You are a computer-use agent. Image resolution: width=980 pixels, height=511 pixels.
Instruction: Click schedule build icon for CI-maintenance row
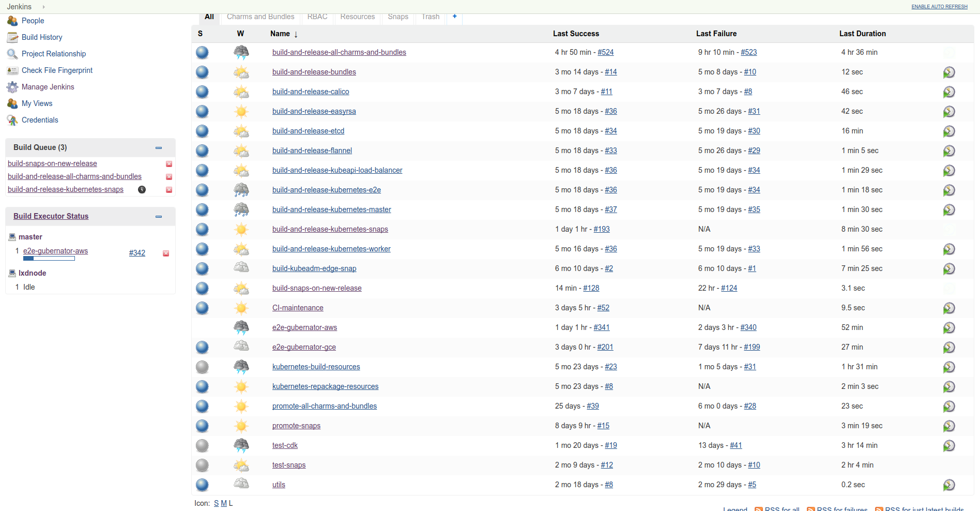click(x=949, y=308)
